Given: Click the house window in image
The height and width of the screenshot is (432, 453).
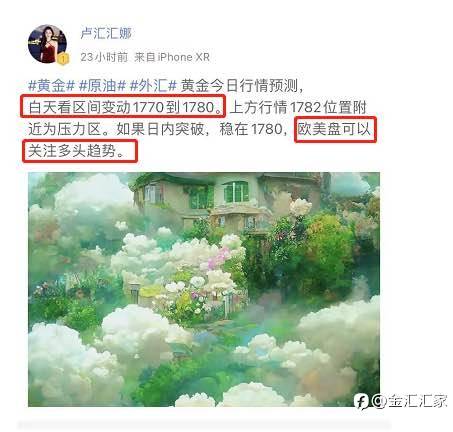Looking at the screenshot, I should point(236,192).
